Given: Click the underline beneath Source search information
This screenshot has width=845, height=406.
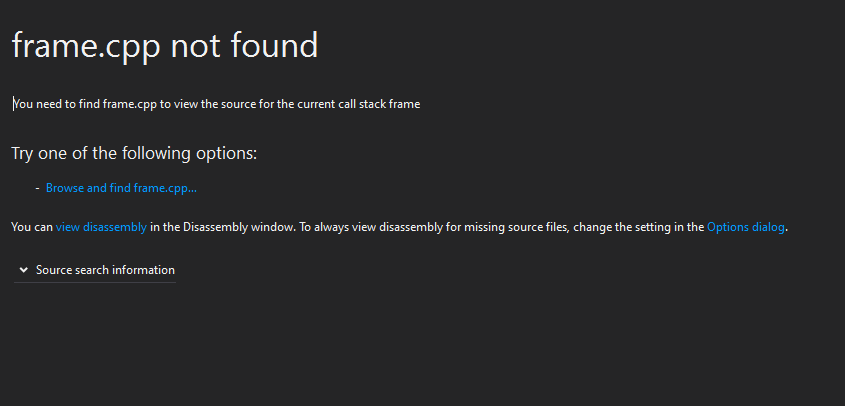Looking at the screenshot, I should [95, 282].
